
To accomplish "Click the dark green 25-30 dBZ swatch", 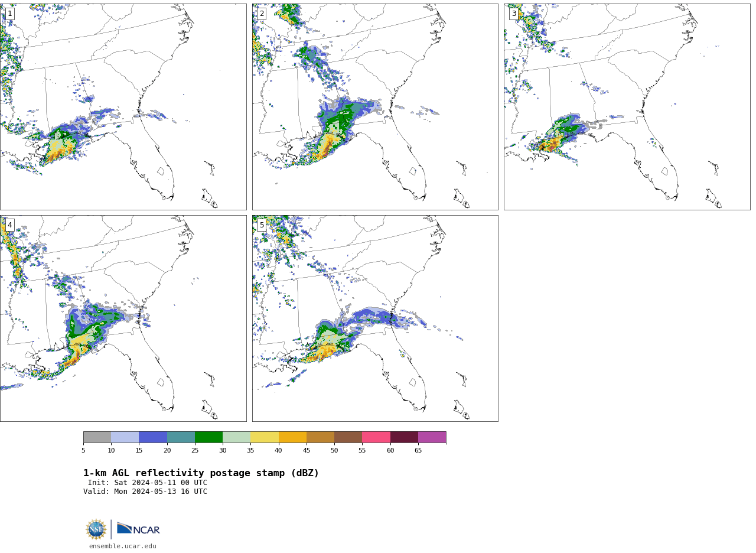I will pyautogui.click(x=208, y=437).
